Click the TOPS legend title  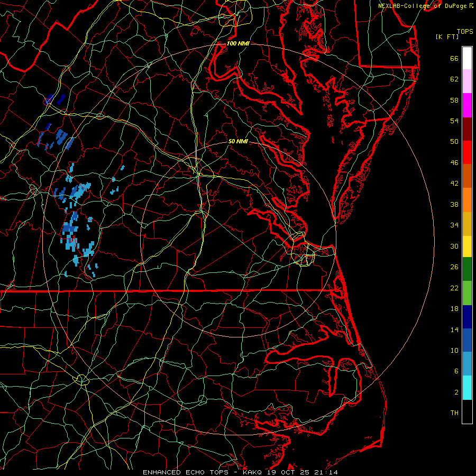[x=465, y=32]
